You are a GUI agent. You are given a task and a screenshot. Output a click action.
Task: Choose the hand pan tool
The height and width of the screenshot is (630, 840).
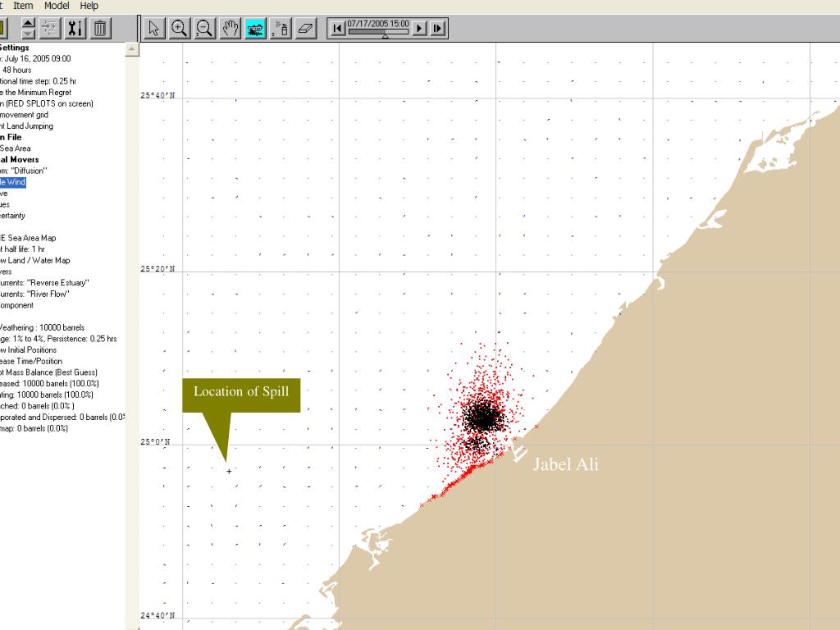230,29
